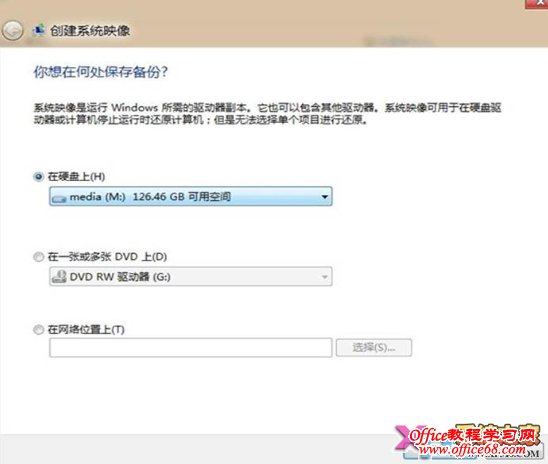Click the Create System Image wizard icon
The image size is (548, 464).
39,30
